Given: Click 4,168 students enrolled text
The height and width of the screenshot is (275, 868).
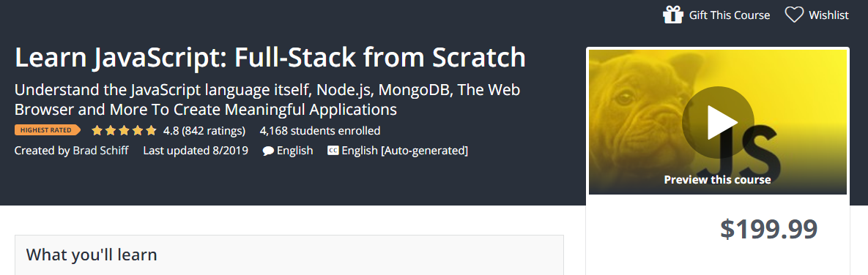Looking at the screenshot, I should (320, 131).
